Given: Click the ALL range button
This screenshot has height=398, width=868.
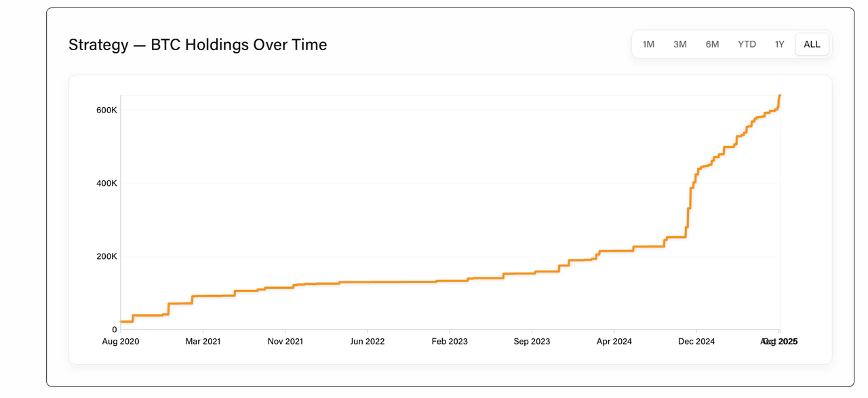Looking at the screenshot, I should tap(812, 44).
